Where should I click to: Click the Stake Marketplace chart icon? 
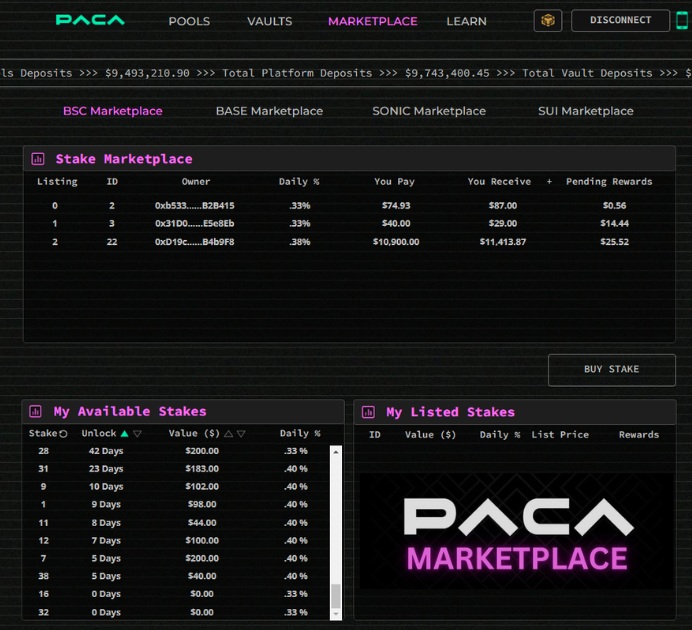pyautogui.click(x=38, y=159)
